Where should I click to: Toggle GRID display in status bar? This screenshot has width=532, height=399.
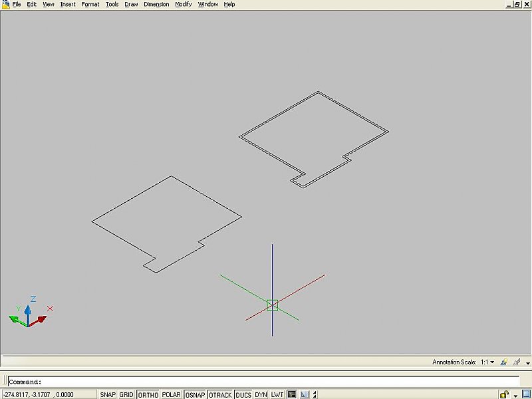click(126, 394)
